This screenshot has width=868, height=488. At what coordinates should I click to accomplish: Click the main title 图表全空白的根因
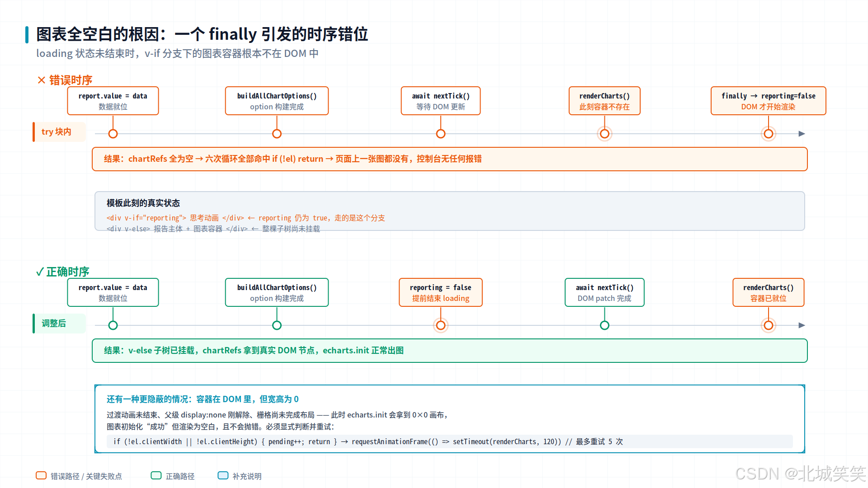click(x=202, y=34)
